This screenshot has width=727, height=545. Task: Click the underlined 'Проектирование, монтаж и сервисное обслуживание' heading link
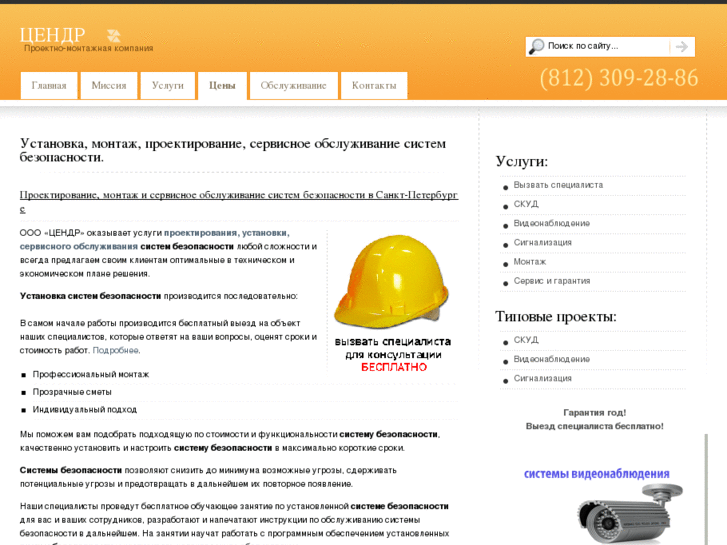(239, 201)
